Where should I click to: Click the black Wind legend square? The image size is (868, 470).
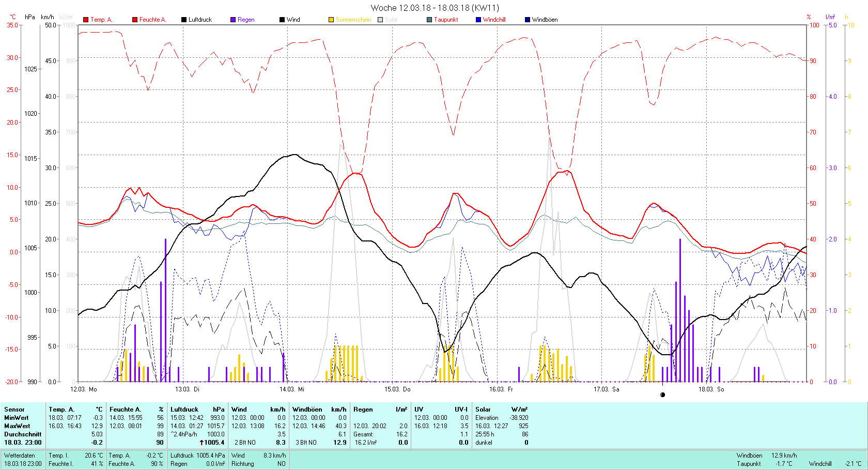(282, 20)
